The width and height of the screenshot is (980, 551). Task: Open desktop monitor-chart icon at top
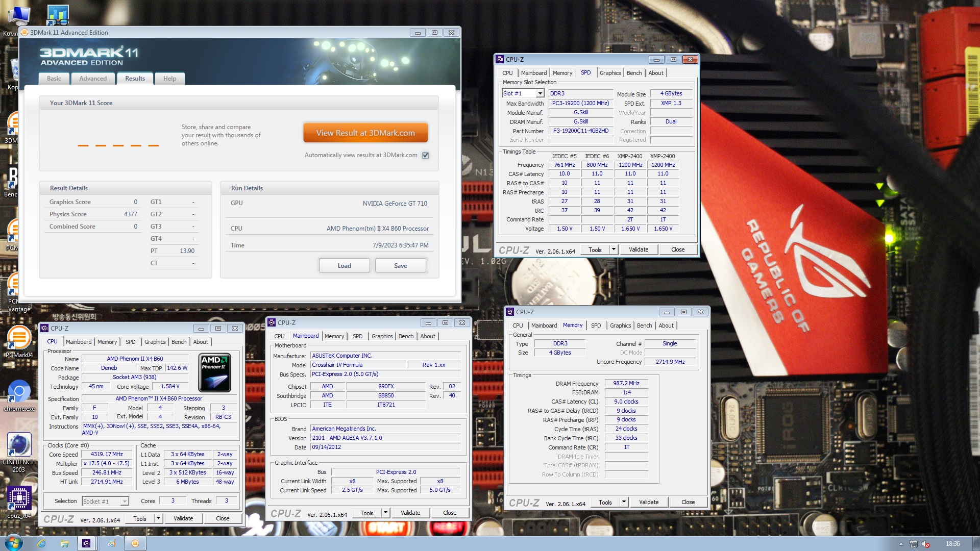click(58, 15)
